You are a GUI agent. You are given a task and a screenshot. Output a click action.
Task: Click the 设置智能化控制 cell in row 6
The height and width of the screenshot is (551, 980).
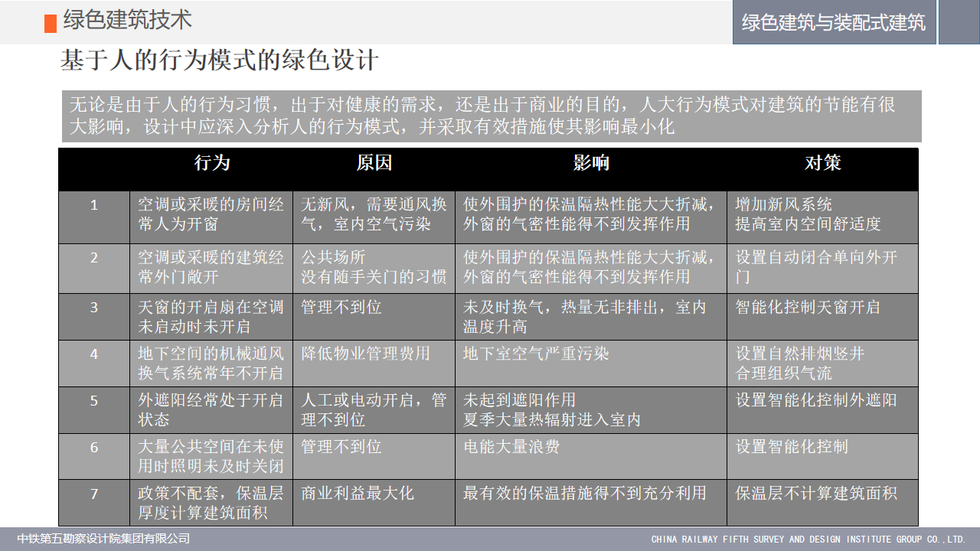pos(822,457)
